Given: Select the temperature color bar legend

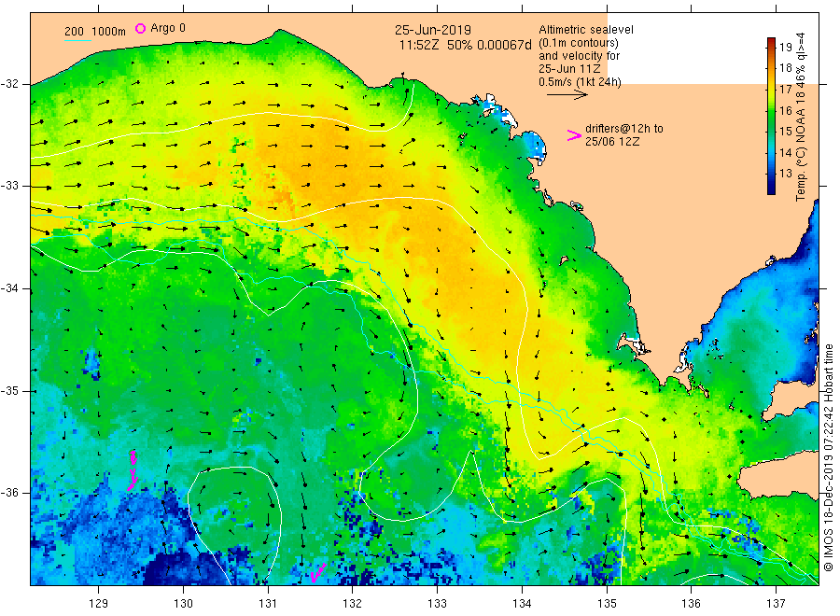Looking at the screenshot, I should (771, 116).
